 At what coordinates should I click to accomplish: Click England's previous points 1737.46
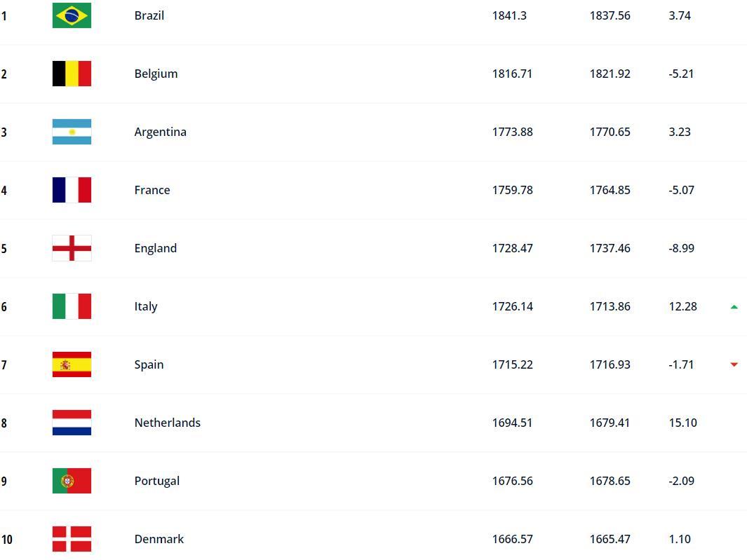point(610,248)
